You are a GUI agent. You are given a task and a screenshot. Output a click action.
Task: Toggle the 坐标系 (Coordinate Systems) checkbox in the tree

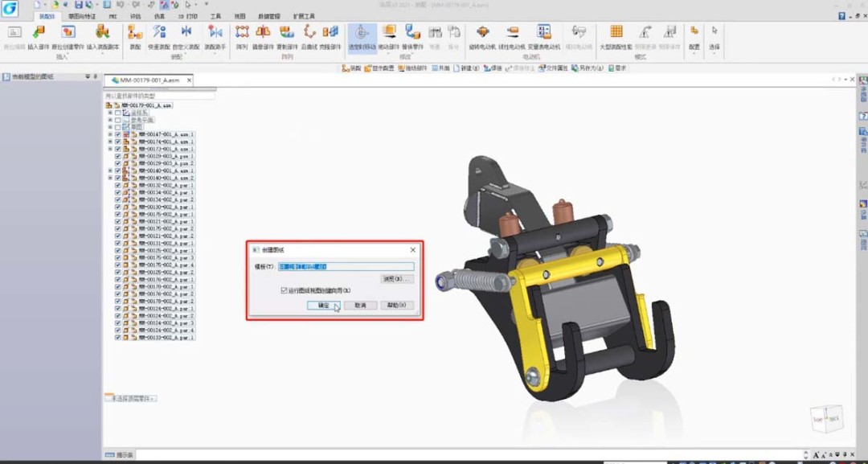(x=118, y=113)
